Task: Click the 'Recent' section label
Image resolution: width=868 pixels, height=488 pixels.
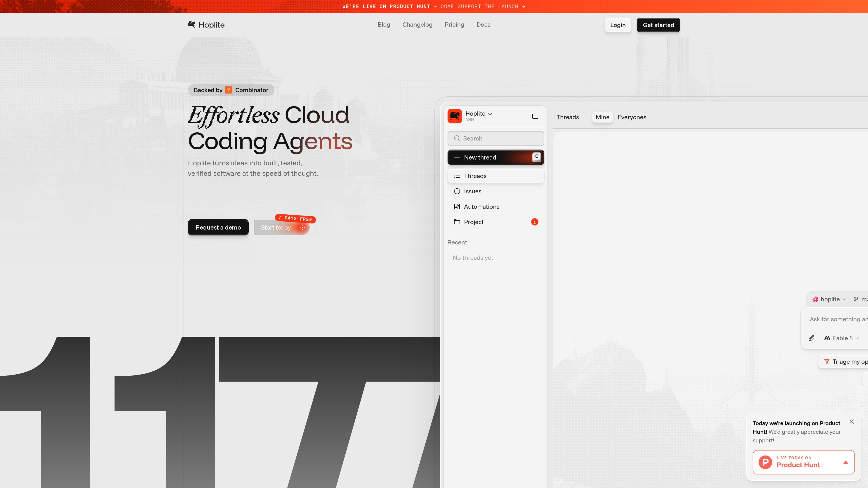Action: pos(457,242)
